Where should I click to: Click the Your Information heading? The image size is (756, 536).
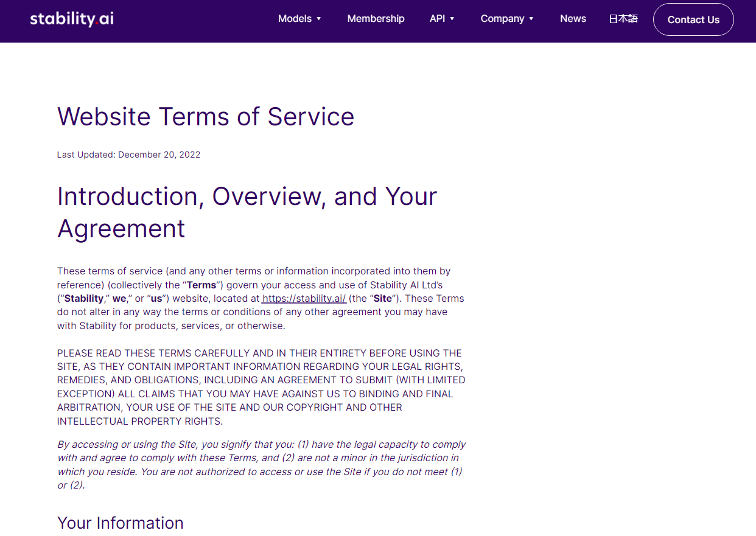pos(121,523)
